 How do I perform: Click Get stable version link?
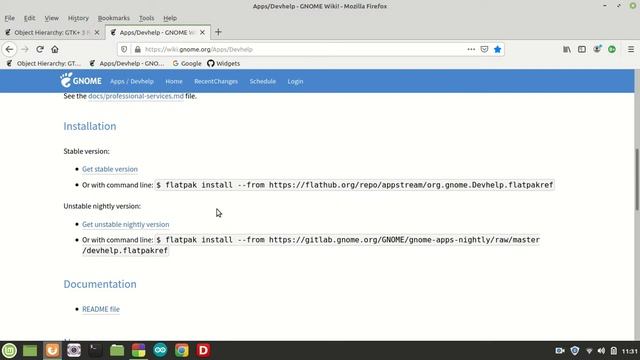110,169
